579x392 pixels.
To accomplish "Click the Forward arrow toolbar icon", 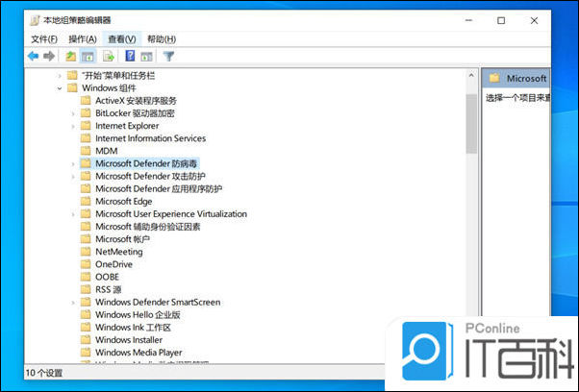I will click(x=49, y=56).
